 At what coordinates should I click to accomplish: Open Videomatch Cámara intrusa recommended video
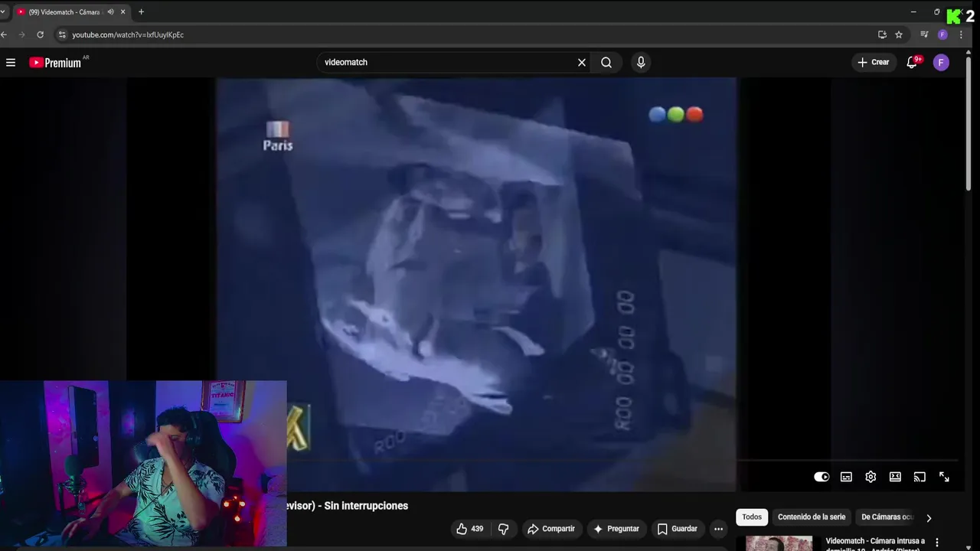(875, 543)
